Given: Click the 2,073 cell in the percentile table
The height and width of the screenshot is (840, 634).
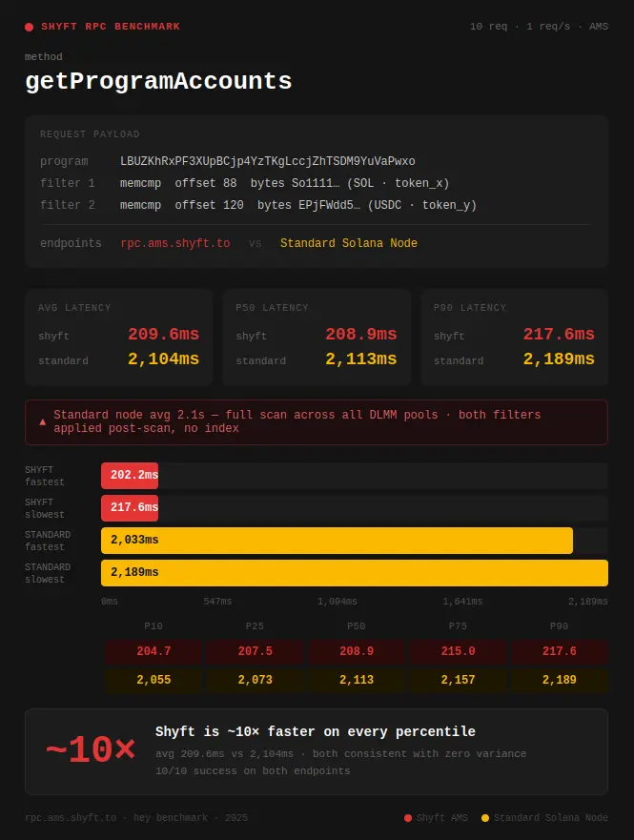Looking at the screenshot, I should (255, 681).
